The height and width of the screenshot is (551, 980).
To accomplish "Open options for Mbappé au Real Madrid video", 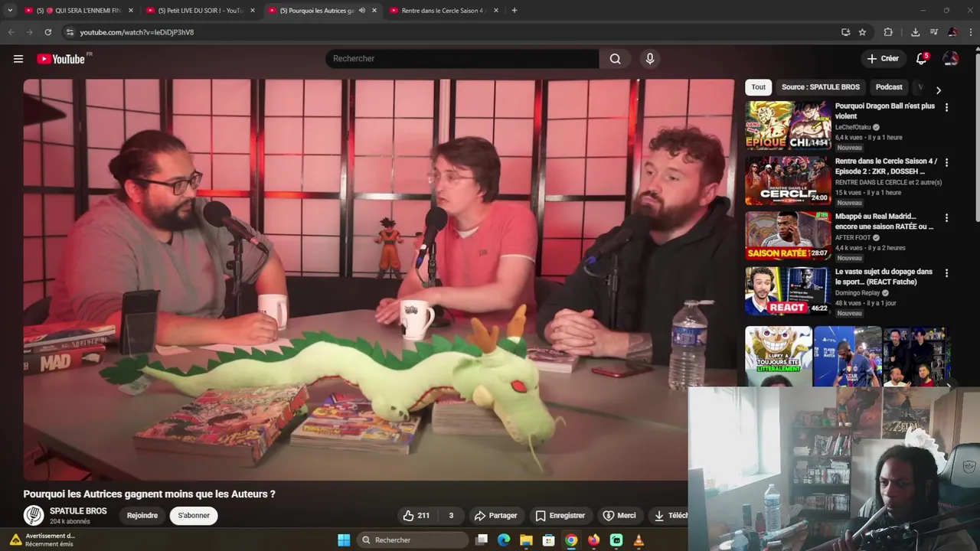I will (946, 218).
